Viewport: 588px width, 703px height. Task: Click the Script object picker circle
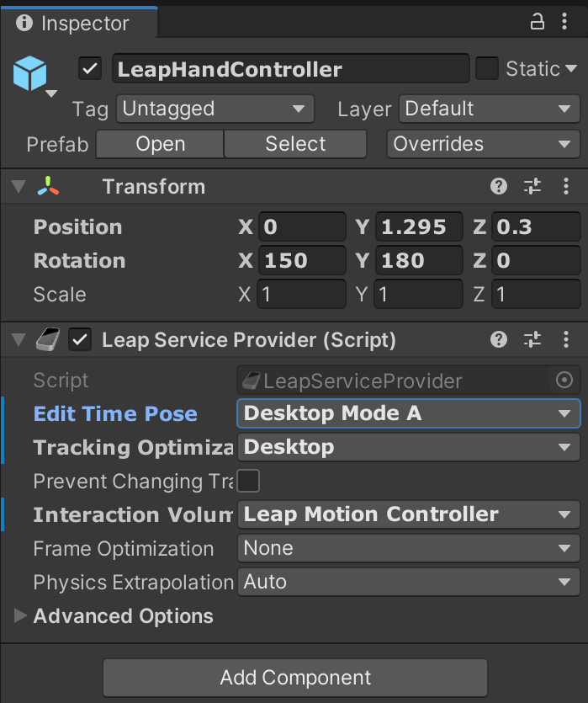pyautogui.click(x=564, y=381)
